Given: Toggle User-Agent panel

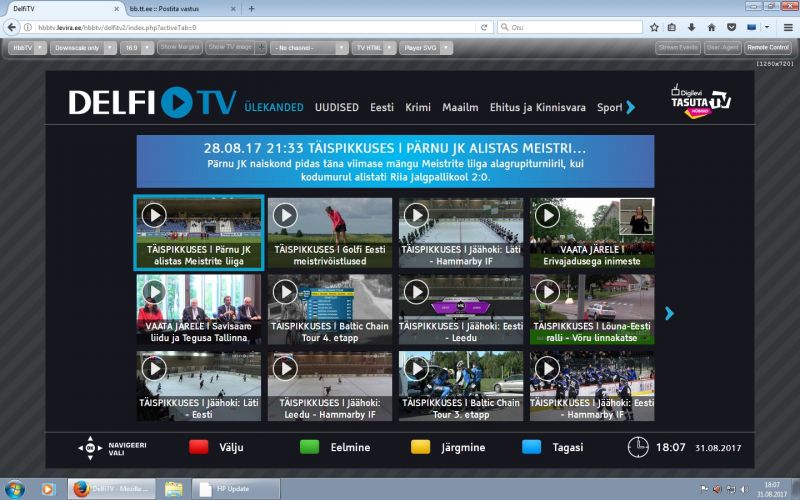Looking at the screenshot, I should click(x=722, y=47).
